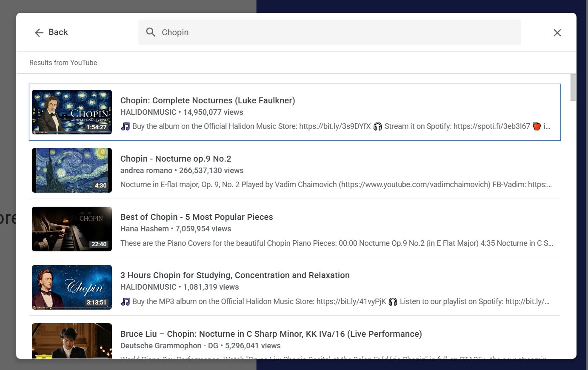Screen dimensions: 588x370
Task: Select the piano 22:40 video thumbnail
Action: [72, 229]
